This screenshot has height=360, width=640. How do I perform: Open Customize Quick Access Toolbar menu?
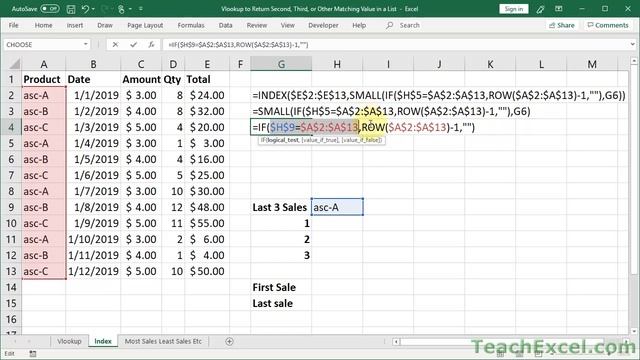141,9
